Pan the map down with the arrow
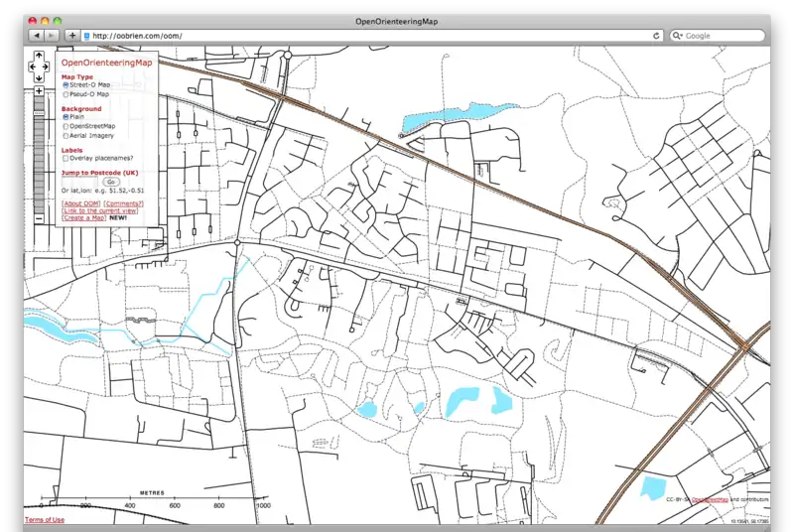The image size is (794, 532). (x=39, y=78)
